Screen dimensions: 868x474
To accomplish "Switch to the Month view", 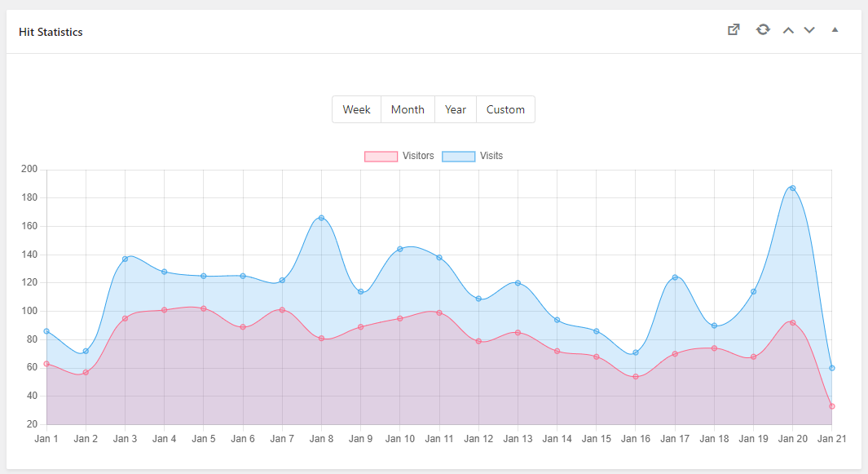I will 408,109.
